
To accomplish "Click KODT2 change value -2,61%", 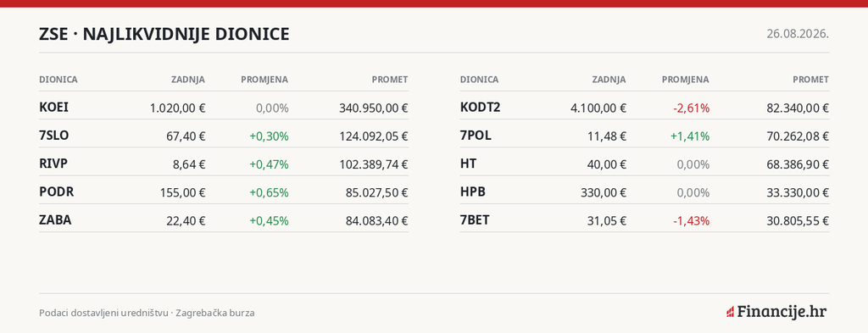I will (x=692, y=108).
